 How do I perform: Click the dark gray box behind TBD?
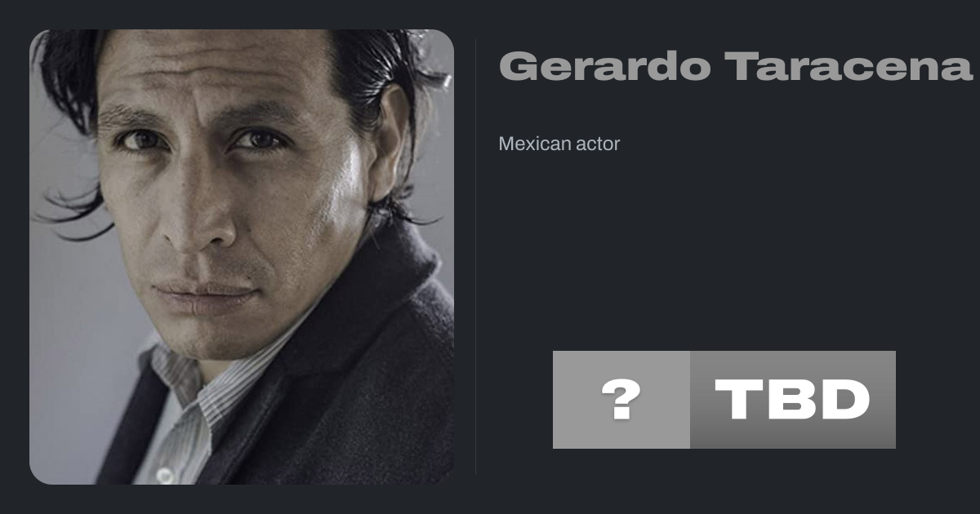tap(793, 400)
